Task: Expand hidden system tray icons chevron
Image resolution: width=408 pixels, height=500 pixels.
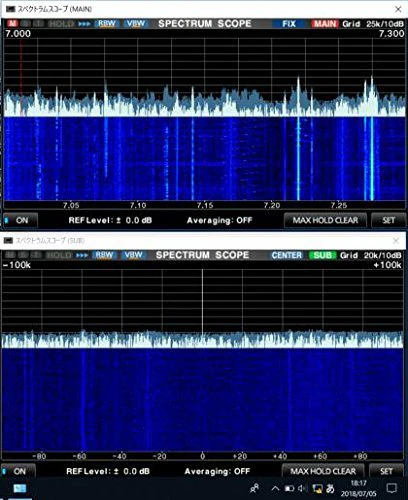Action: (275, 489)
